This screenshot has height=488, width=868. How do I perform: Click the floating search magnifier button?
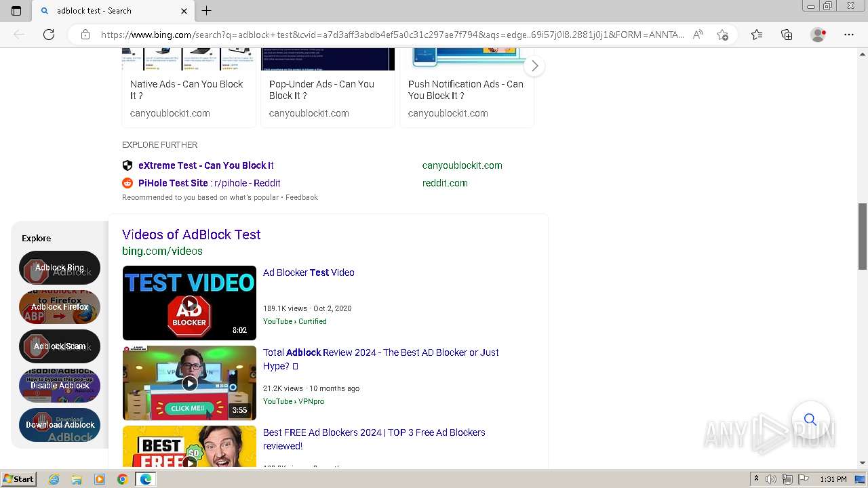[810, 420]
